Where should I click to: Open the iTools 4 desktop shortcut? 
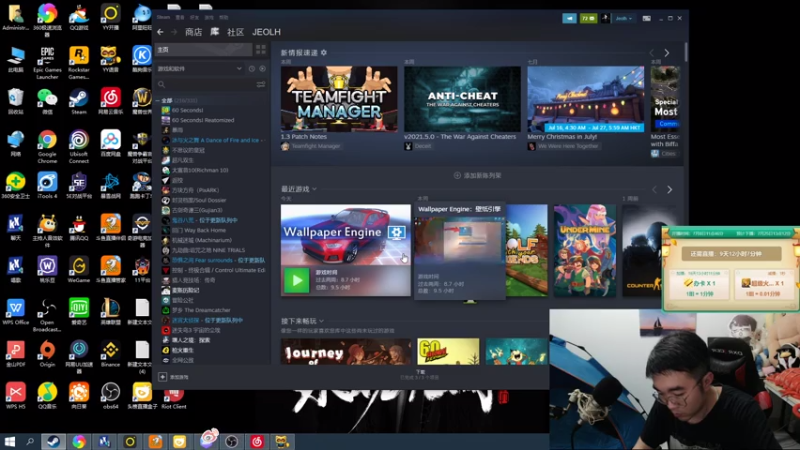47,186
